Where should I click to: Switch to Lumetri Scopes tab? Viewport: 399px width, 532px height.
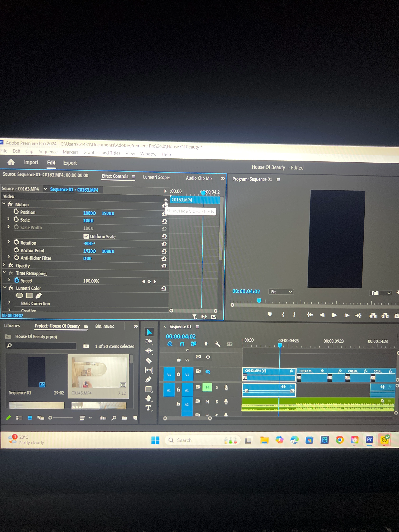157,177
